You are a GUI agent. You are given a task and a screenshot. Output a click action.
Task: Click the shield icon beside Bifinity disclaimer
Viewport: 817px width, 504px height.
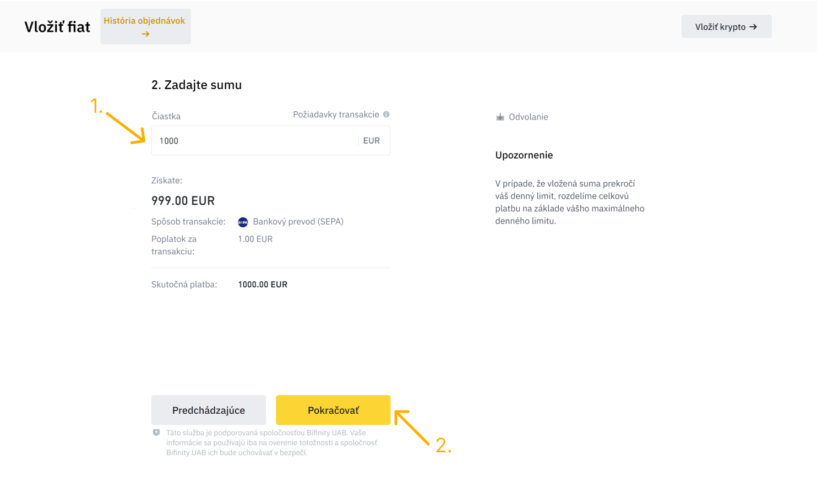click(x=156, y=433)
